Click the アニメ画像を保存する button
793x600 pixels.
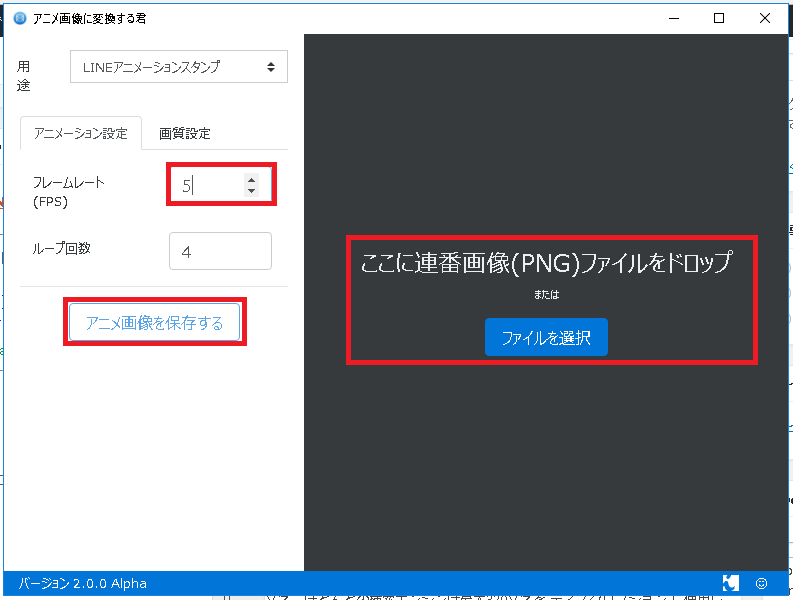click(155, 322)
